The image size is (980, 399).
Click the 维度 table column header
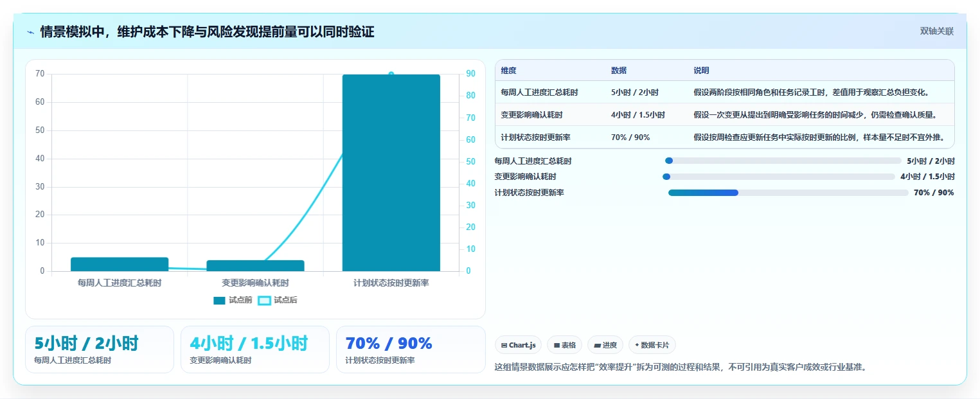point(508,71)
